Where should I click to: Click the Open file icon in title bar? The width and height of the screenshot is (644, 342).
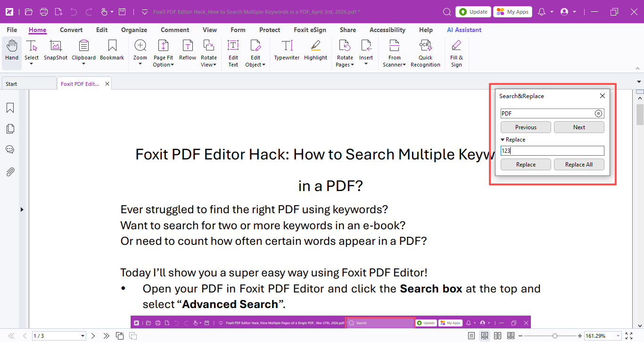pos(29,12)
